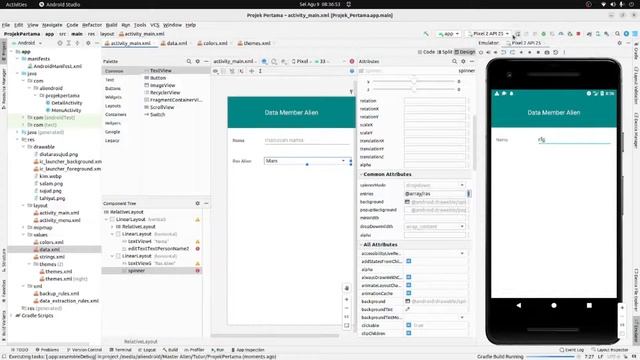Viewport: 640px width, 360px height.
Task: Open Component Tree gear settings
Action: click(x=198, y=203)
